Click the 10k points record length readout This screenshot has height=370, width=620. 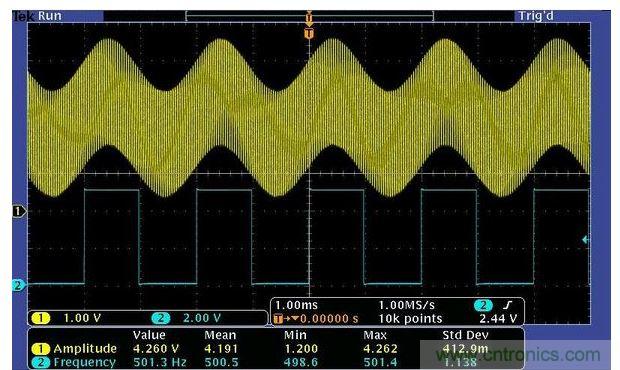[410, 319]
